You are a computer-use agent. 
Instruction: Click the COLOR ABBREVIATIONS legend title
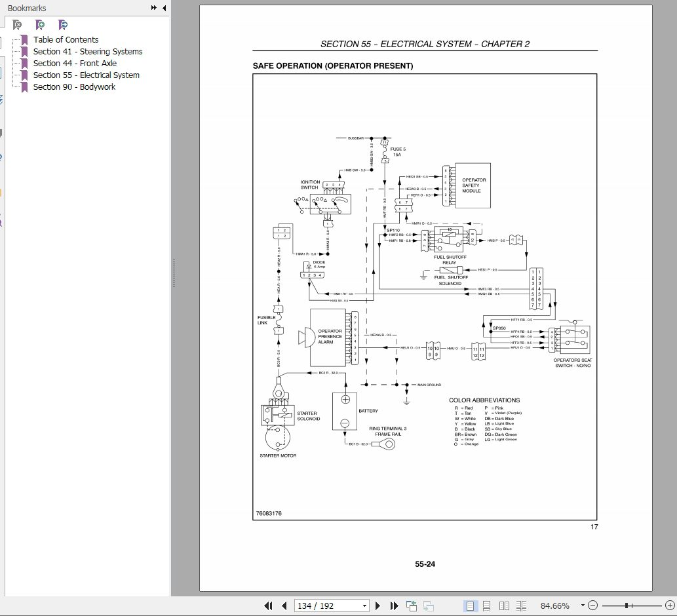click(484, 400)
